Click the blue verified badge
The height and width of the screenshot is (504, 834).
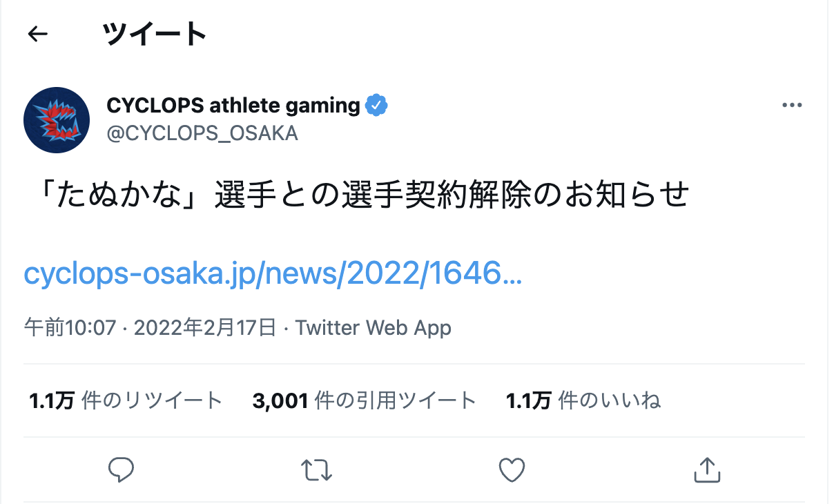click(376, 106)
